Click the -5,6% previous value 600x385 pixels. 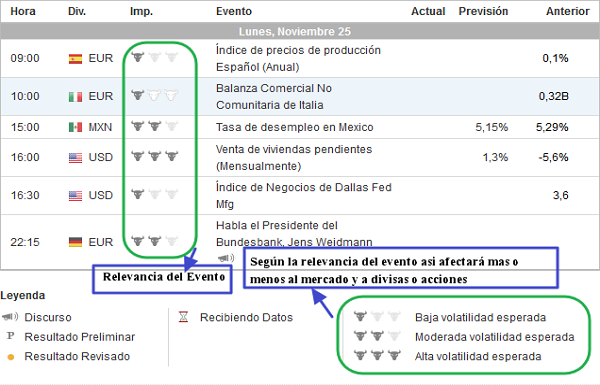point(553,157)
